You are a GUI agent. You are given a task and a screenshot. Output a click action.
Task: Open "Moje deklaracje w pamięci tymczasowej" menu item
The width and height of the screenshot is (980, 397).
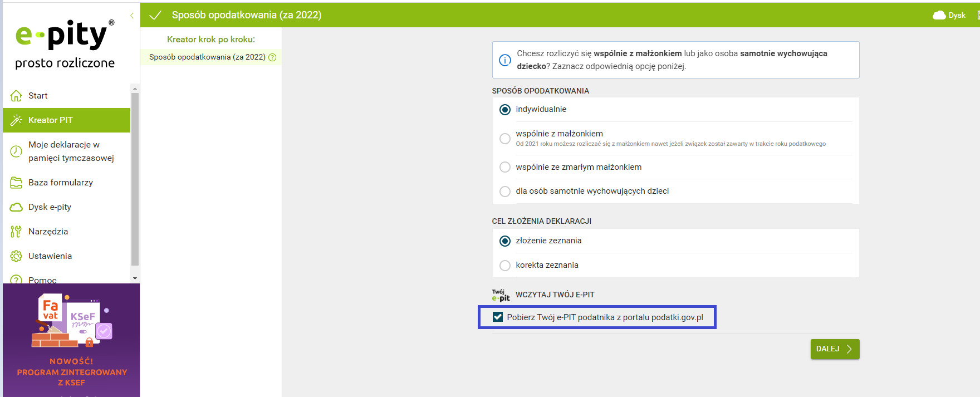pos(71,151)
